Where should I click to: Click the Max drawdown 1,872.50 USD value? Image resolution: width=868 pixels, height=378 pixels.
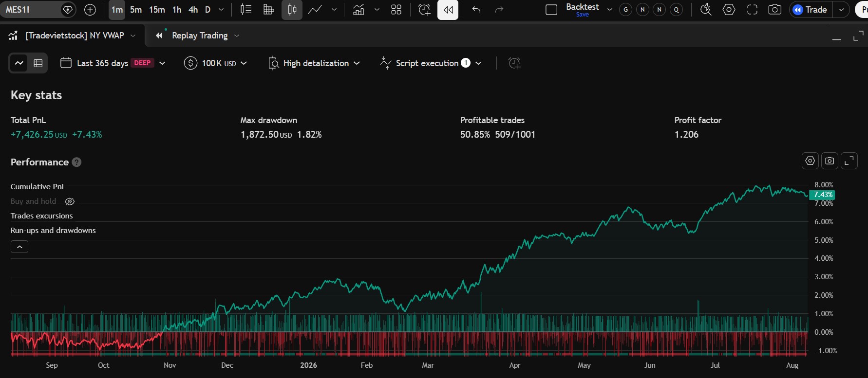coord(266,134)
